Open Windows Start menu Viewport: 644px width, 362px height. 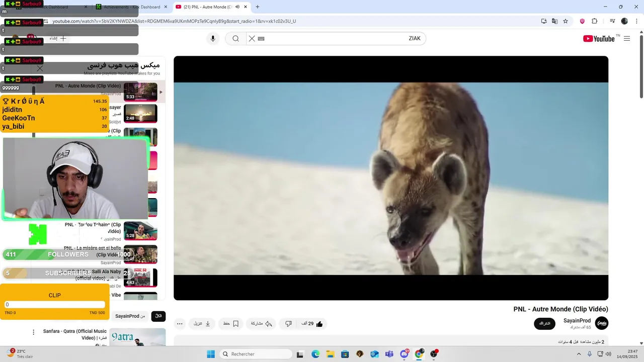click(210, 354)
